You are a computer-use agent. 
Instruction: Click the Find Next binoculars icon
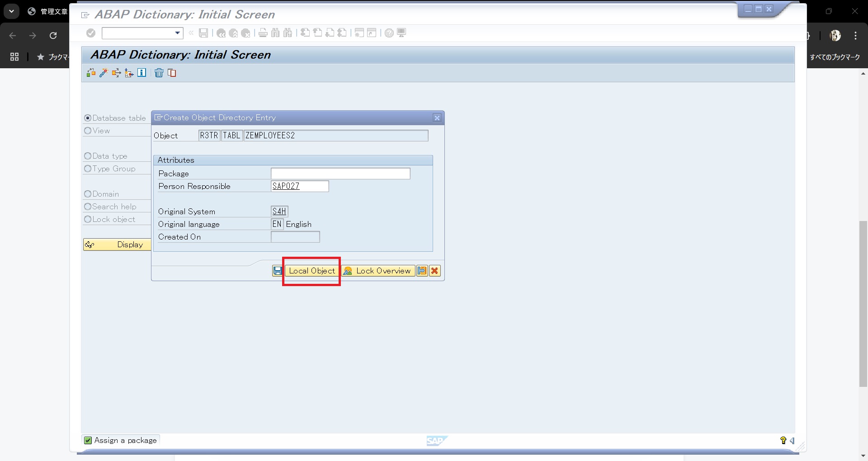tap(288, 33)
